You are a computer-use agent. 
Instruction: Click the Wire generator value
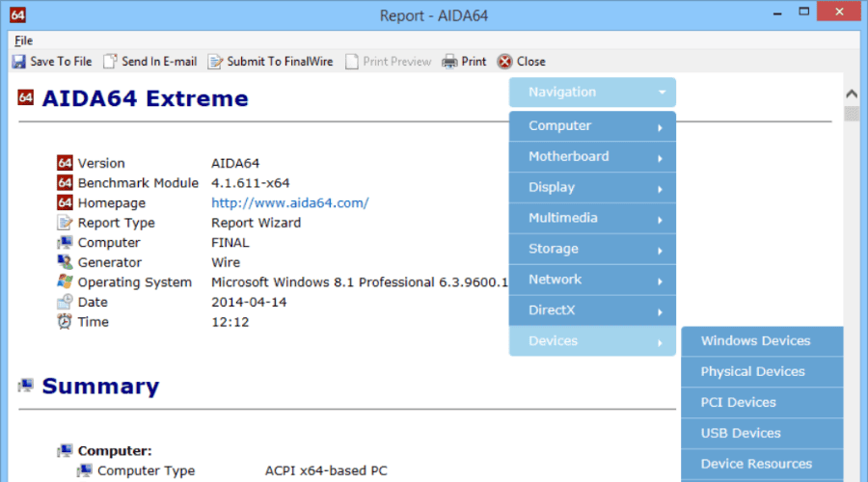pyautogui.click(x=226, y=262)
